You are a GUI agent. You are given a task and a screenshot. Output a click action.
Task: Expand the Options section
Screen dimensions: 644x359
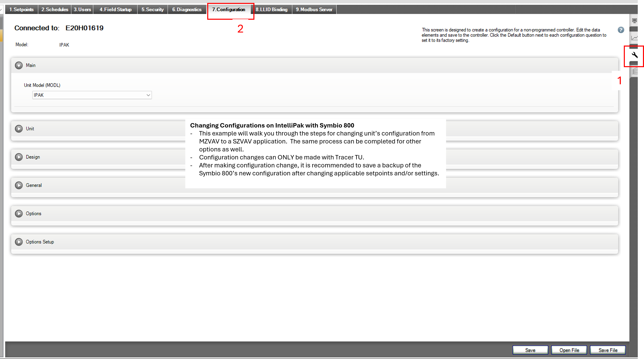point(19,214)
